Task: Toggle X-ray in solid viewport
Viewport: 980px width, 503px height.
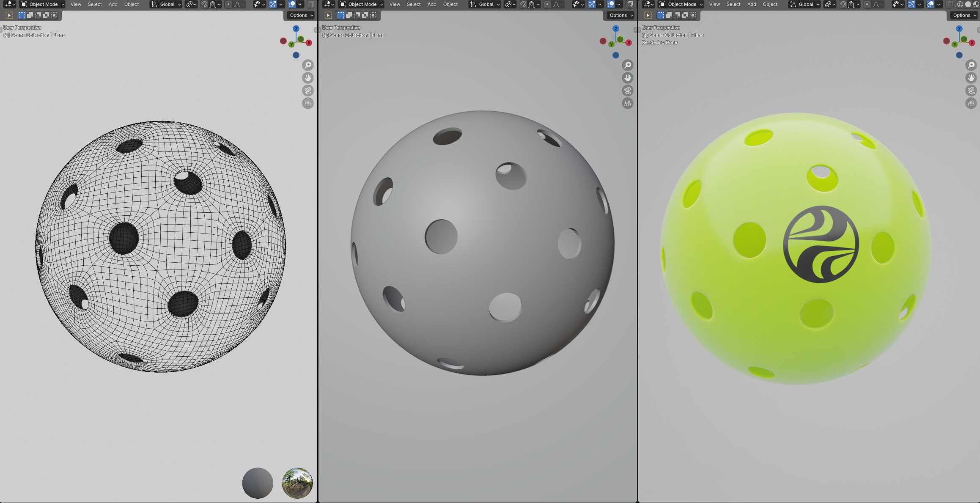Action: (x=629, y=4)
